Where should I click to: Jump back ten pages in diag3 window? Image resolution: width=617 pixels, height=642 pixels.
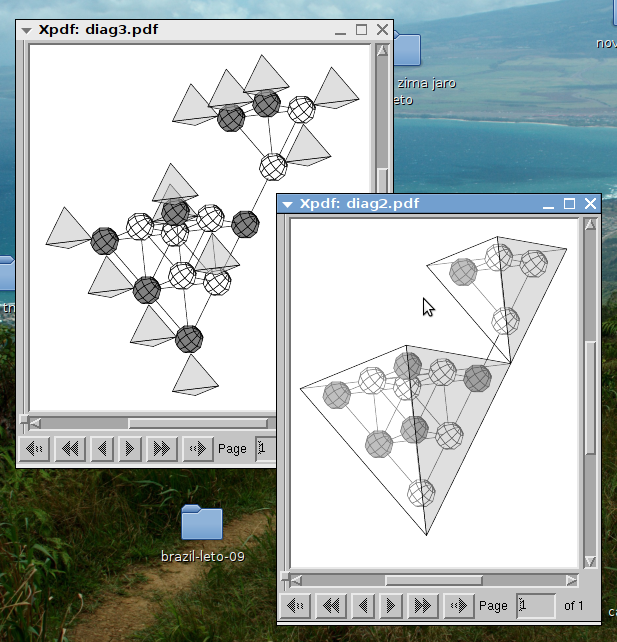click(70, 449)
